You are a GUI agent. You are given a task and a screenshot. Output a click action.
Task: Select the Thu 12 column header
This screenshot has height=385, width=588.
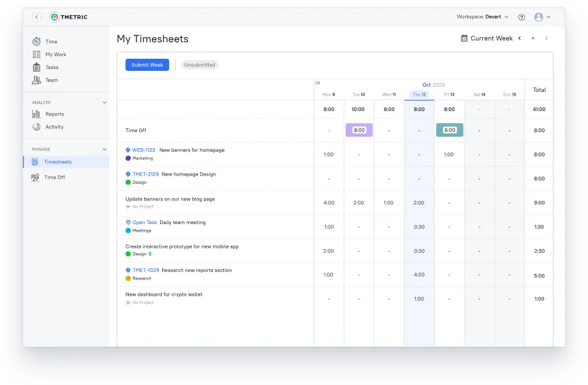[419, 94]
